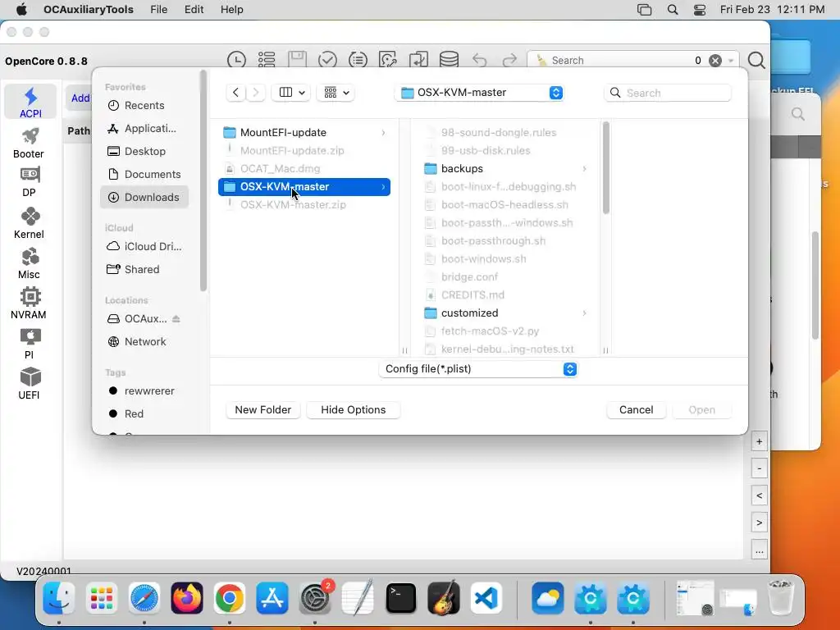
Task: Select Downloads in the sidebar
Action: tap(144, 197)
